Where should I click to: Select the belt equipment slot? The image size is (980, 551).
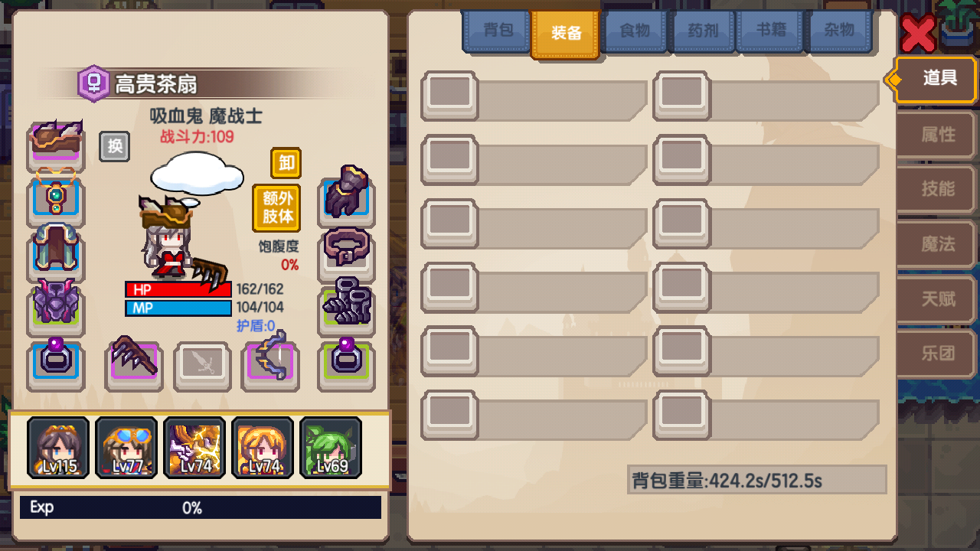click(x=347, y=251)
